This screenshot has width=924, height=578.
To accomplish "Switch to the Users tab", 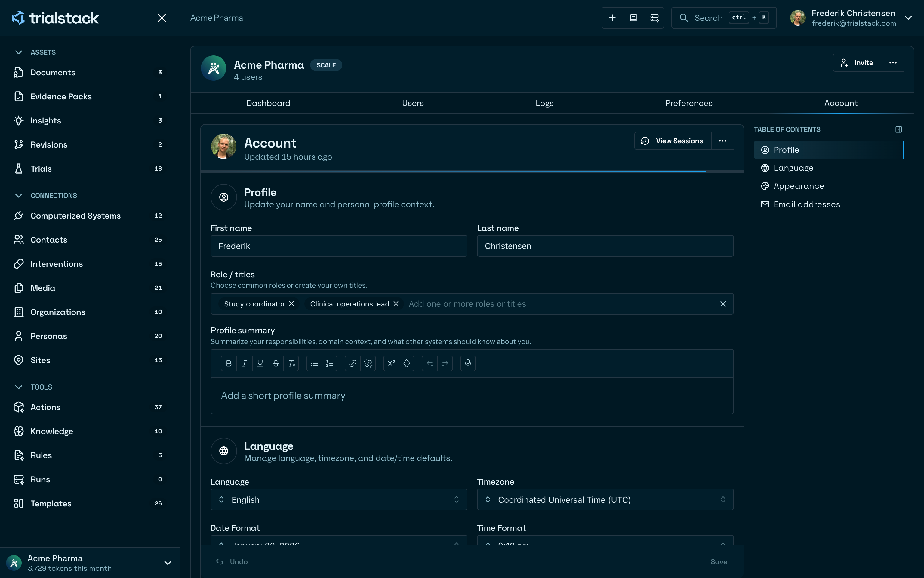I will [x=413, y=103].
